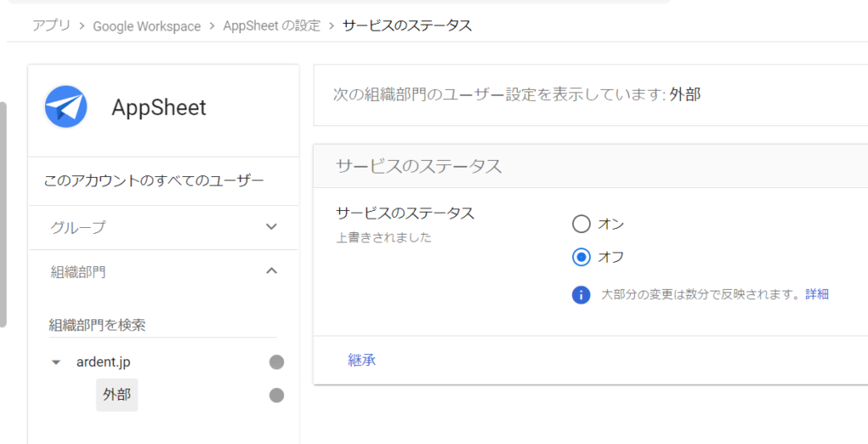Select the ardent.jp organizational unit
This screenshot has height=444, width=868.
[x=103, y=363]
